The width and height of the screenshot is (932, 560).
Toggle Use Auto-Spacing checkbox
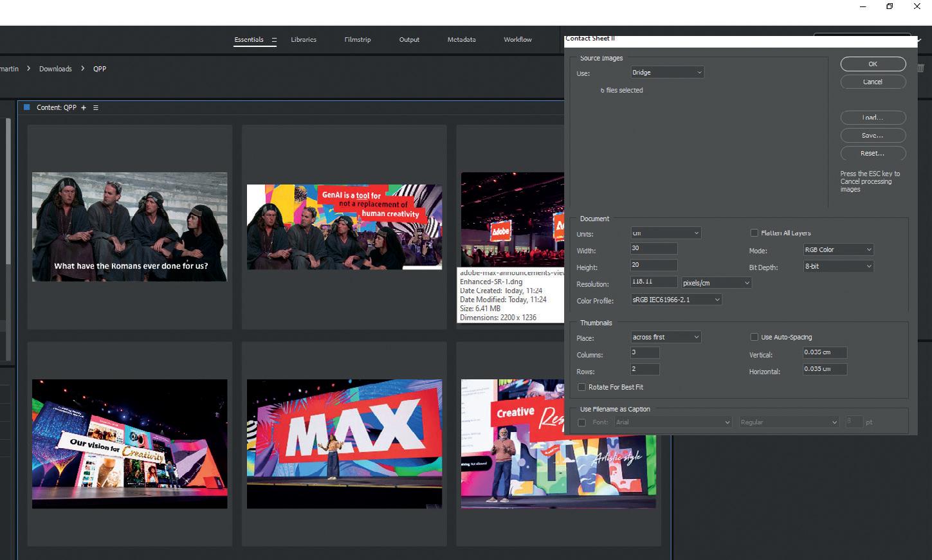tap(754, 337)
